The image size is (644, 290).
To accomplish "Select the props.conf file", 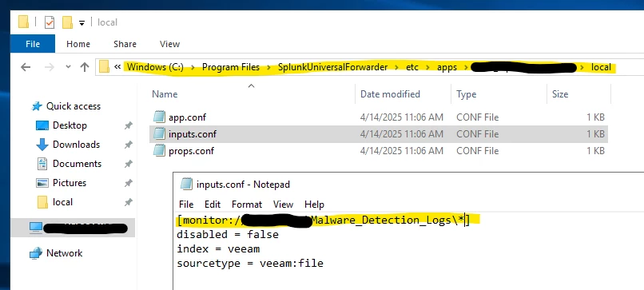I will coord(191,151).
